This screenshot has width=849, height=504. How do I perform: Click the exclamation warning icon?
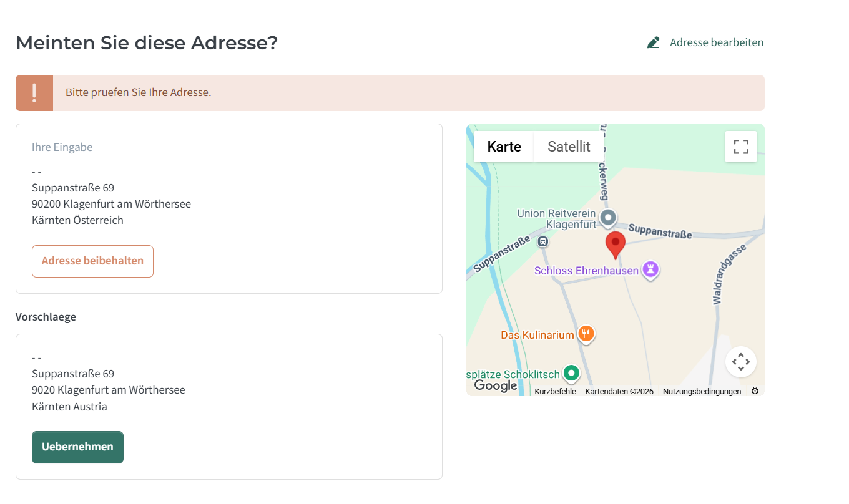(34, 93)
